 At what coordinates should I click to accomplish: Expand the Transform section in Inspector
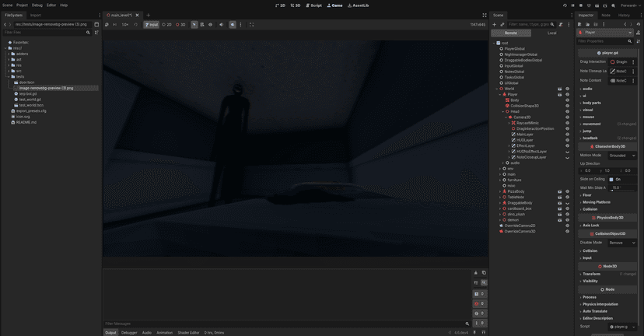[x=592, y=274]
